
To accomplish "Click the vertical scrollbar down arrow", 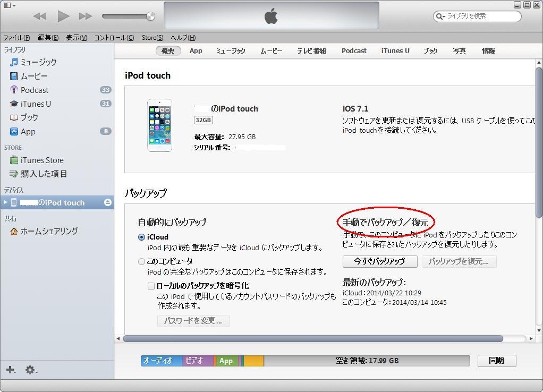I will tap(539, 330).
